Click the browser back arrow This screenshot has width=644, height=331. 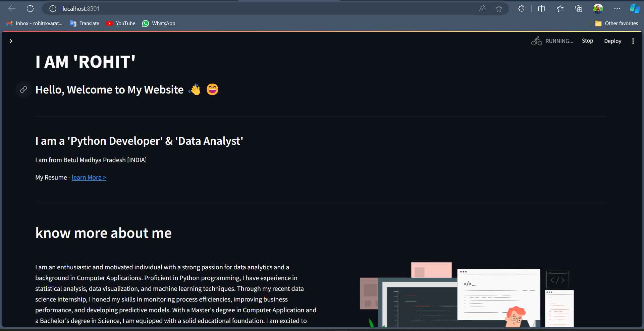[x=12, y=9]
